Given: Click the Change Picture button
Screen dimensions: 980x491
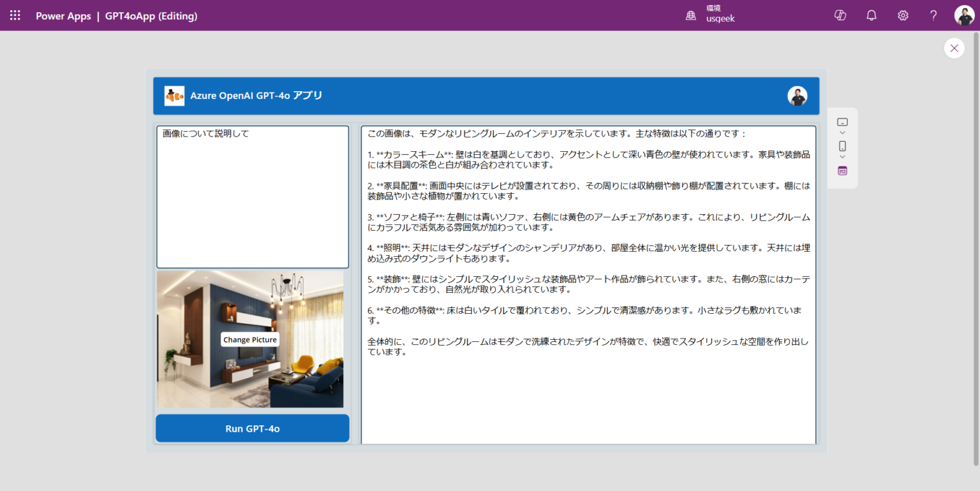Looking at the screenshot, I should (x=250, y=339).
